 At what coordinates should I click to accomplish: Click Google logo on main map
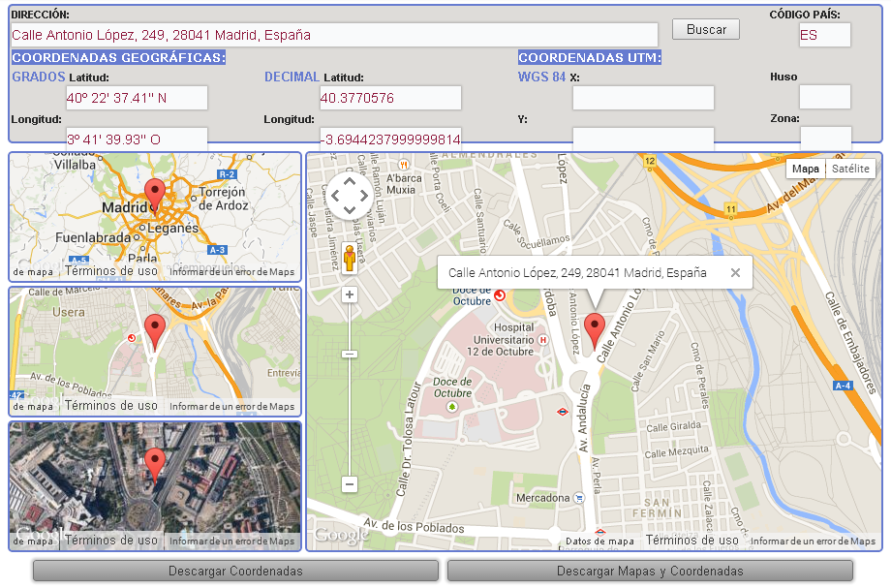342,535
